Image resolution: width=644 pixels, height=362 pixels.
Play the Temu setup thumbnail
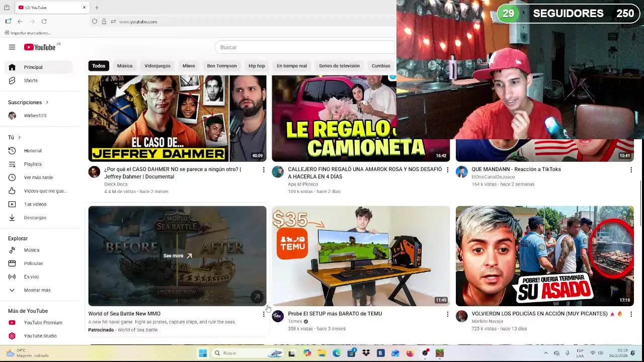click(x=361, y=256)
